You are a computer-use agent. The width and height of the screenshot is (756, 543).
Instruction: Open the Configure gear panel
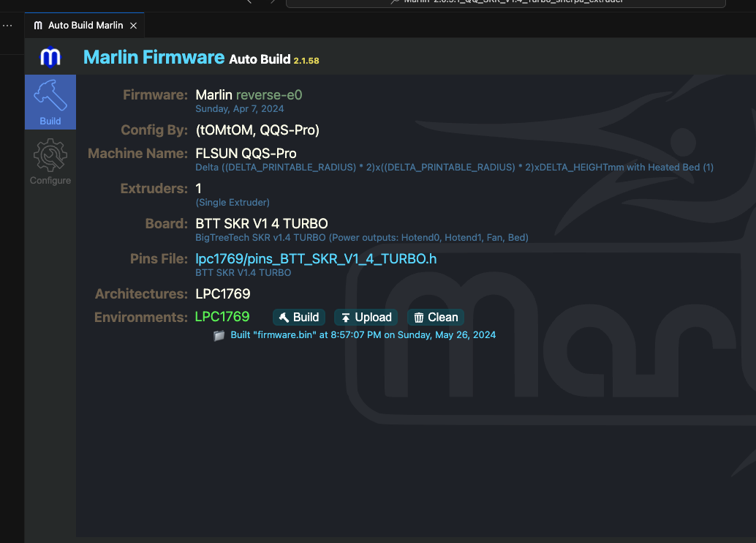pos(50,162)
